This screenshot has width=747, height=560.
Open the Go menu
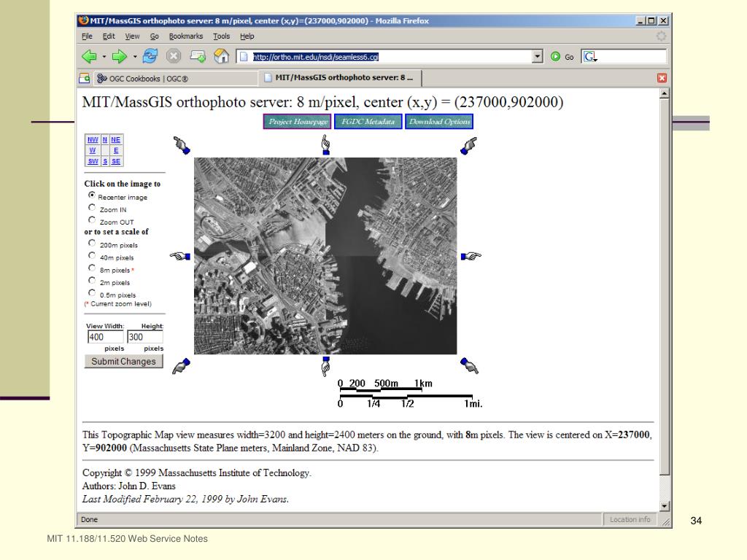tap(155, 36)
